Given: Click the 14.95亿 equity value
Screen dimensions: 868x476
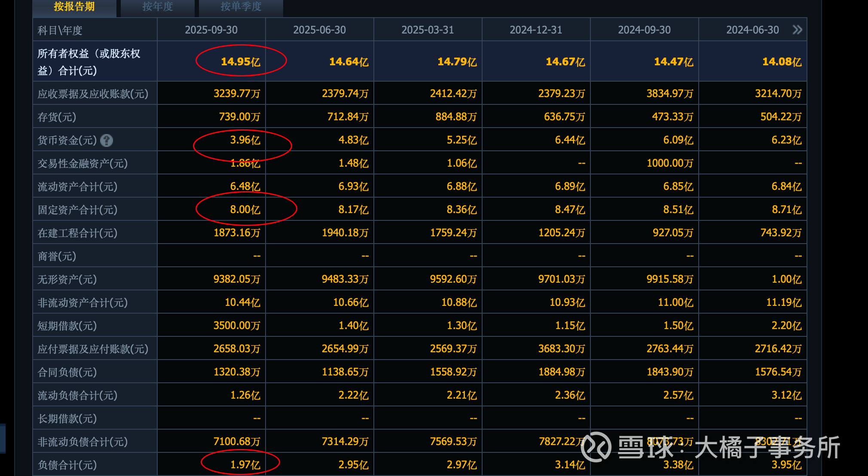Looking at the screenshot, I should (x=240, y=61).
